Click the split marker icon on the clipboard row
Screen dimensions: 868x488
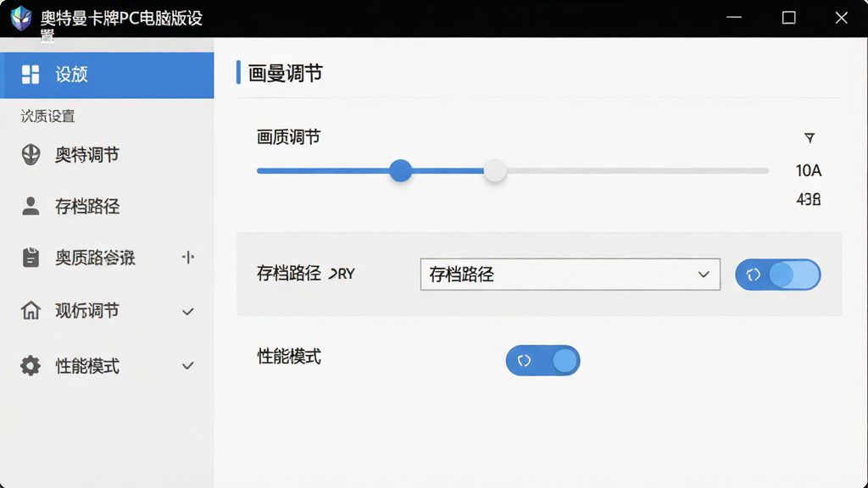click(188, 258)
